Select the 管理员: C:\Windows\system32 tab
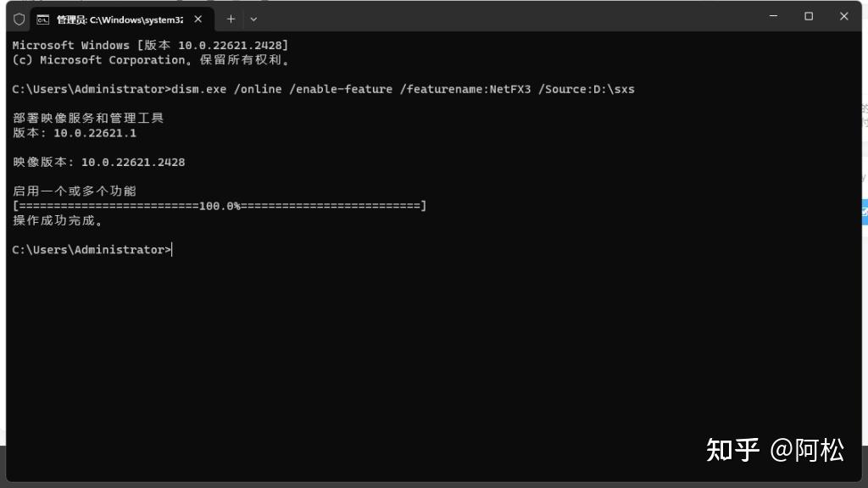Viewport: 868px width, 488px height. pos(119,19)
